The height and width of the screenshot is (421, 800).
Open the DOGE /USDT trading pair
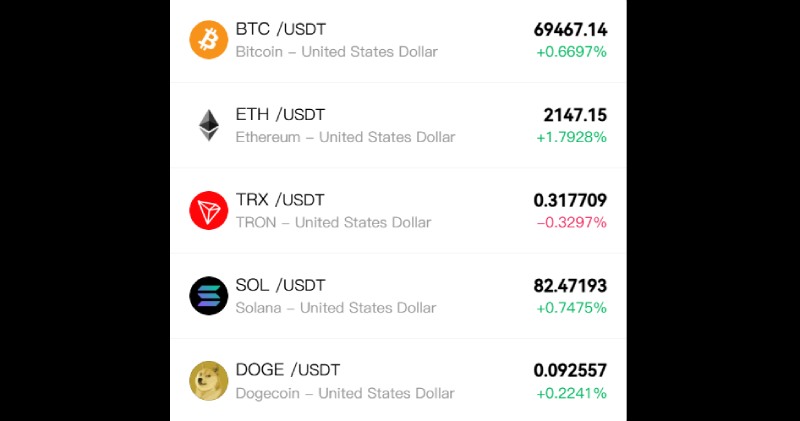(286, 370)
